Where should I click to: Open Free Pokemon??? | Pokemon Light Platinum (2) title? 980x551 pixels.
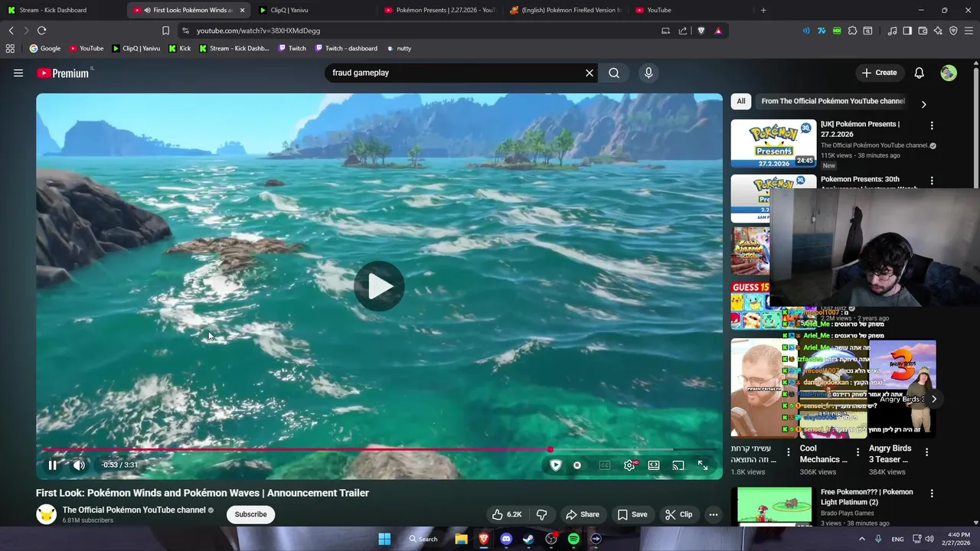[x=867, y=497]
